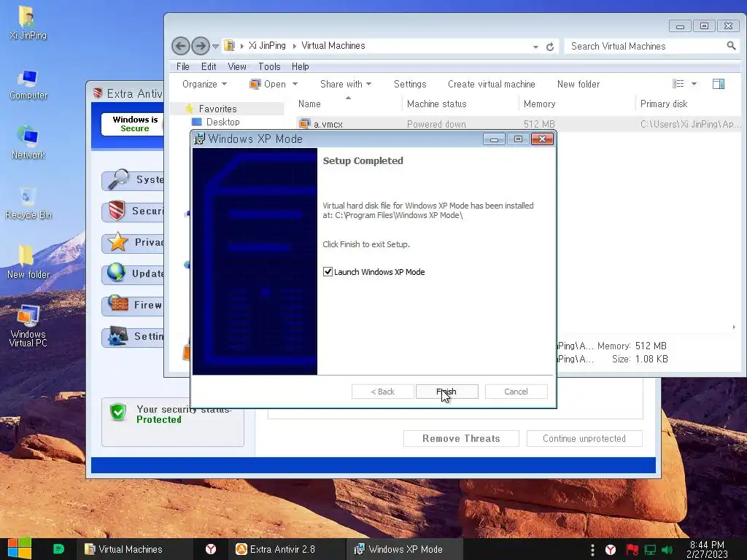Click the search magnifier in Search Virtual Machines
The width and height of the screenshot is (747, 560).
click(731, 46)
